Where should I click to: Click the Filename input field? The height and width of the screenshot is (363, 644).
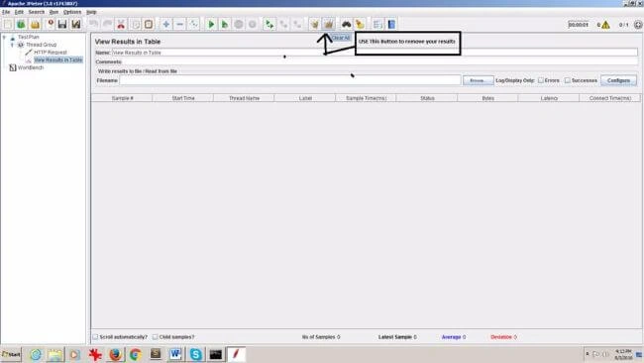290,80
